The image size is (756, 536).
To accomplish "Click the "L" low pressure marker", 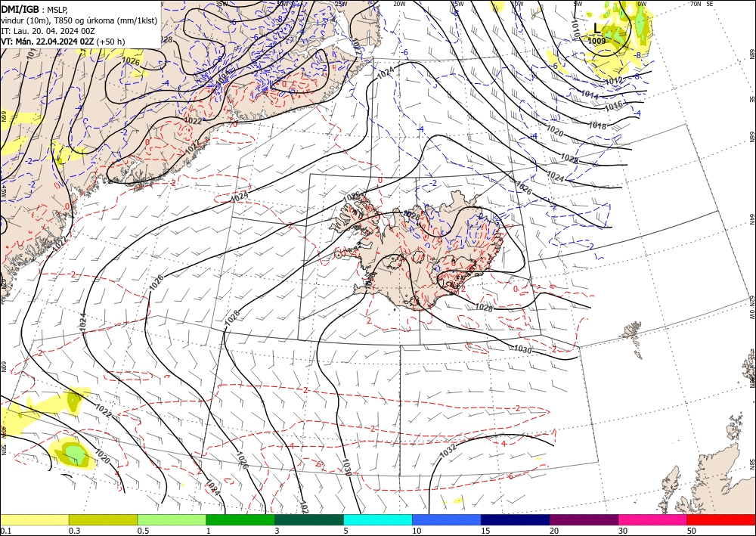I will [x=597, y=29].
